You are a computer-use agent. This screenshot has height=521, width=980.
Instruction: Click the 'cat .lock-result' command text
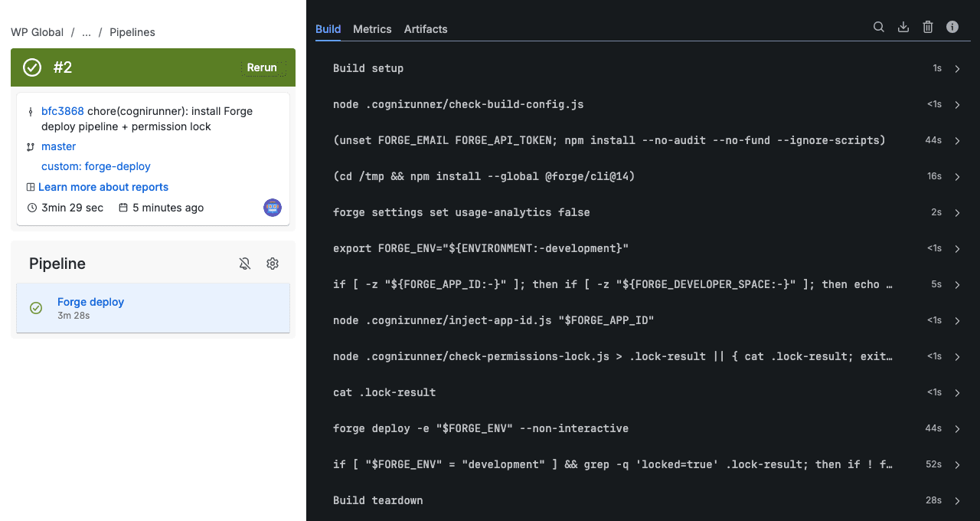384,392
